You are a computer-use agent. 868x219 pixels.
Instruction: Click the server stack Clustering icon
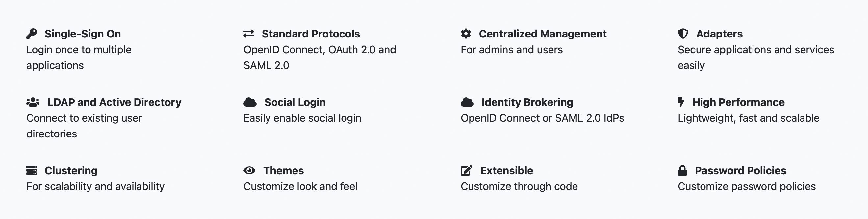(x=32, y=170)
